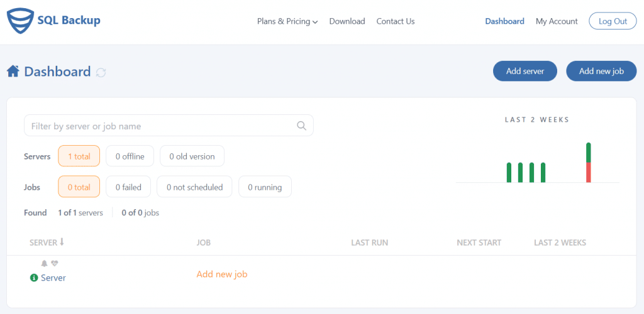
Task: Toggle the '0 not scheduled' jobs filter
Action: pos(195,187)
